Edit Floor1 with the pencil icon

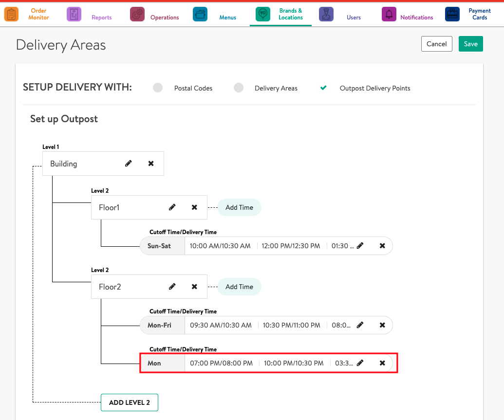point(172,207)
